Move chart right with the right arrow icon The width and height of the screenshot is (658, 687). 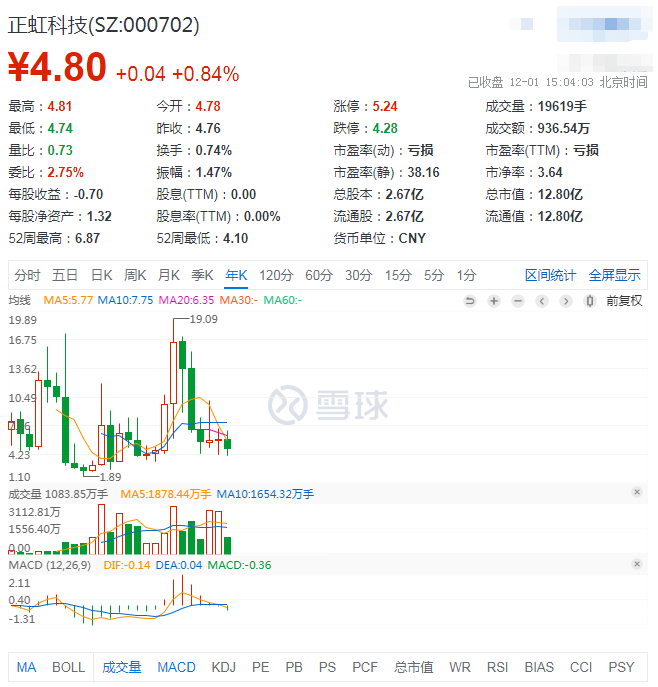click(x=567, y=302)
